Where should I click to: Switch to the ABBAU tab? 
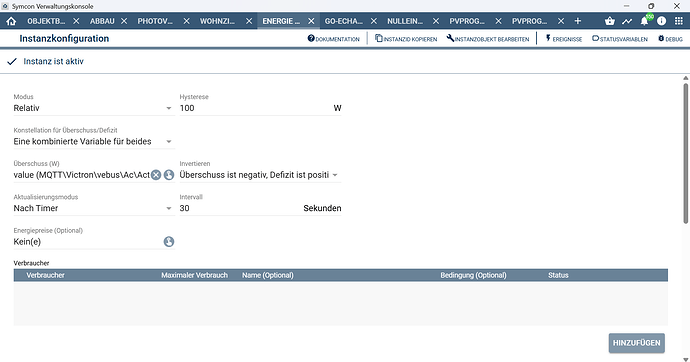point(102,21)
